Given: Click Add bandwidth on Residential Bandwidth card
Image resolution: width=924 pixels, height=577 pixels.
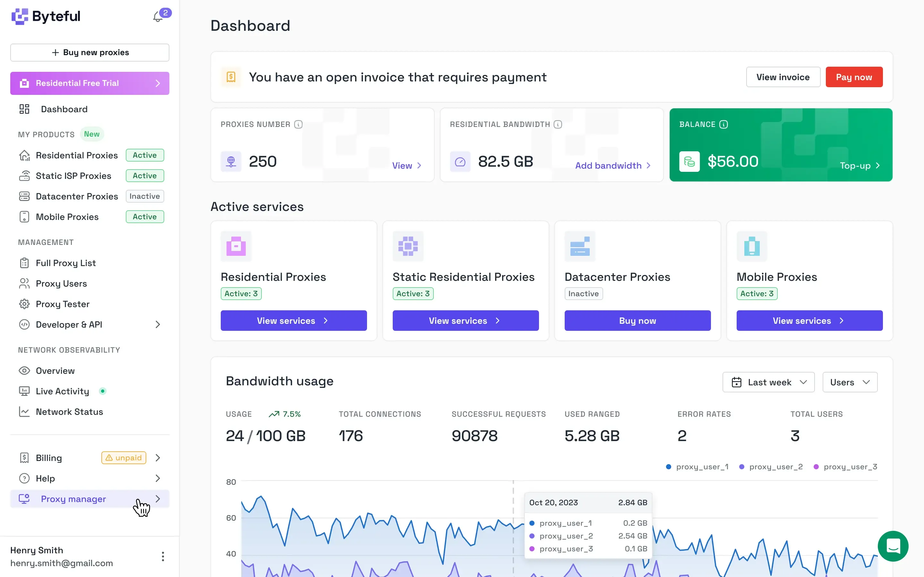Looking at the screenshot, I should pyautogui.click(x=609, y=166).
